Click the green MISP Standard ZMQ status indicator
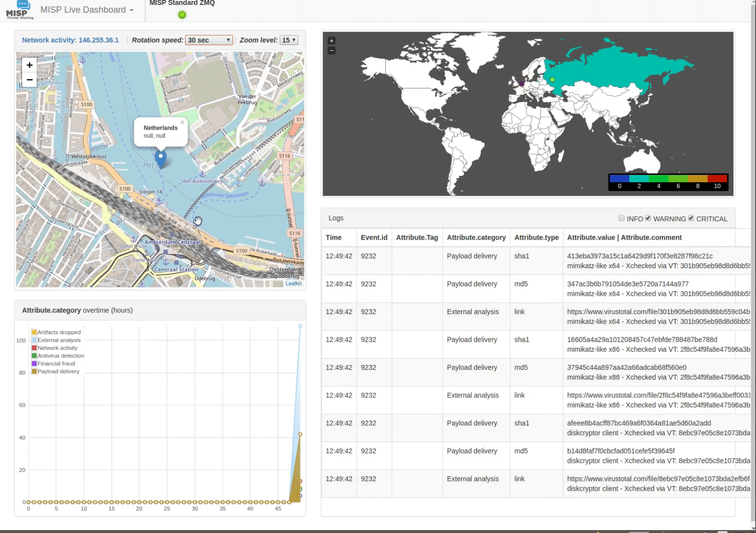 [182, 15]
